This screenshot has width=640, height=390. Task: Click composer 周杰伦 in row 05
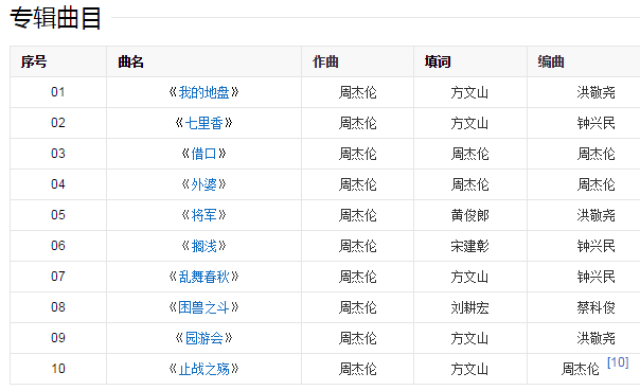358,215
